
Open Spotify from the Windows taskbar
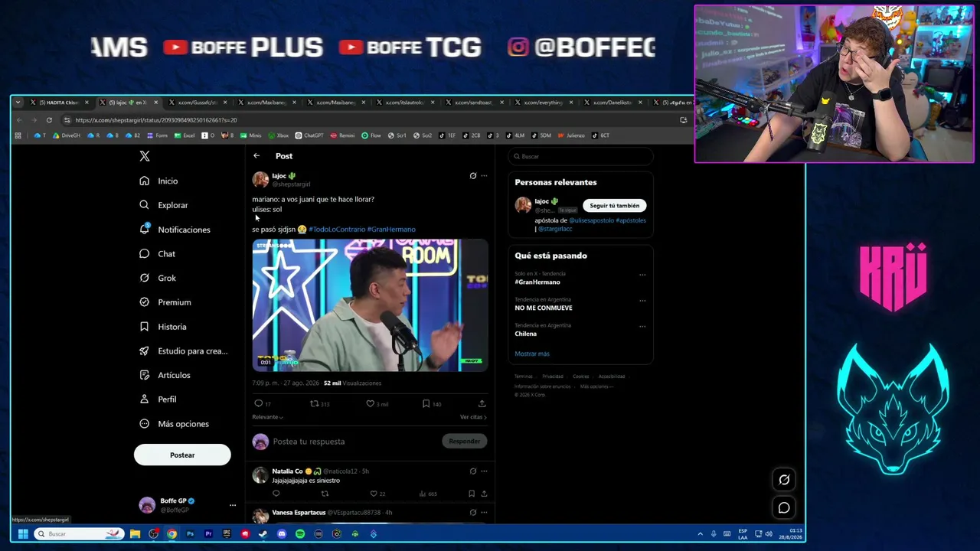click(300, 534)
